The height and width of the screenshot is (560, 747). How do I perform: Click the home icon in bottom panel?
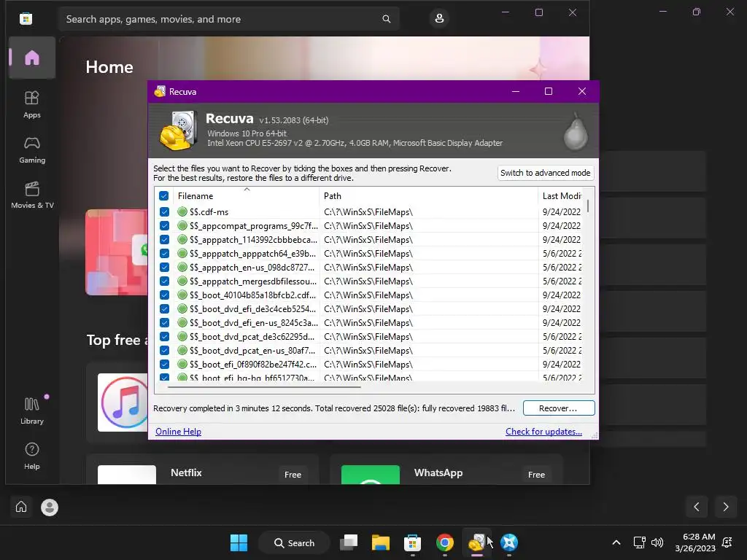click(x=21, y=507)
